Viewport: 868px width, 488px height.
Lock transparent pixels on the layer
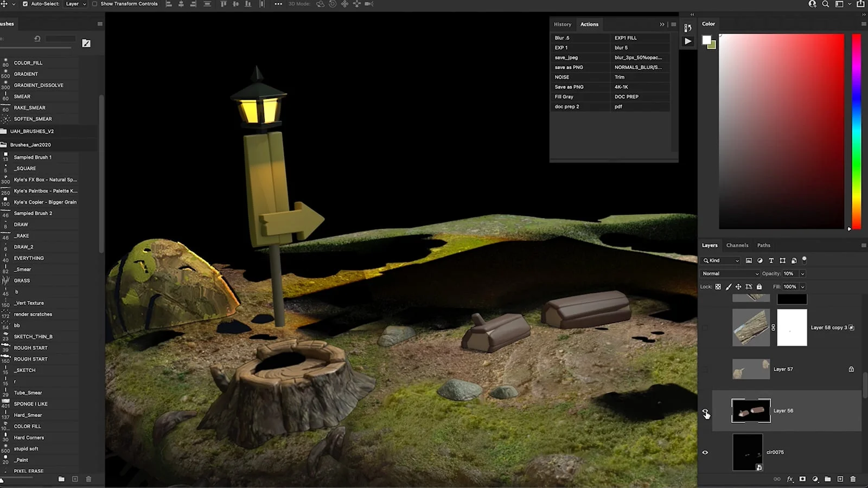pyautogui.click(x=718, y=286)
